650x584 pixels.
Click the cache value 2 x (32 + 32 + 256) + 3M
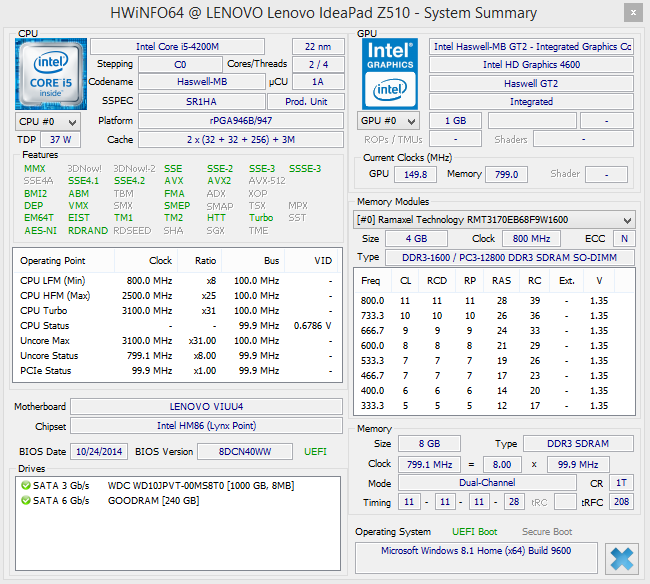[x=241, y=140]
